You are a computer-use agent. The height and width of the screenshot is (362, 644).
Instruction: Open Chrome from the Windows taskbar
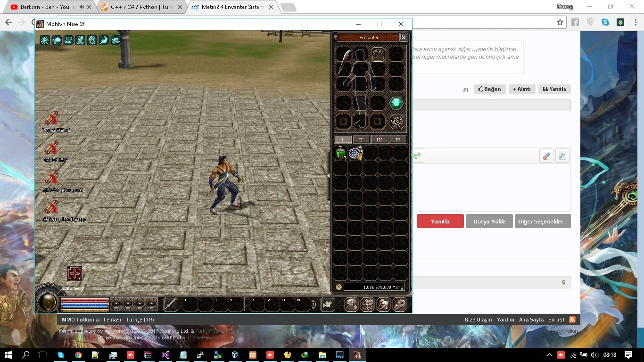click(78, 354)
